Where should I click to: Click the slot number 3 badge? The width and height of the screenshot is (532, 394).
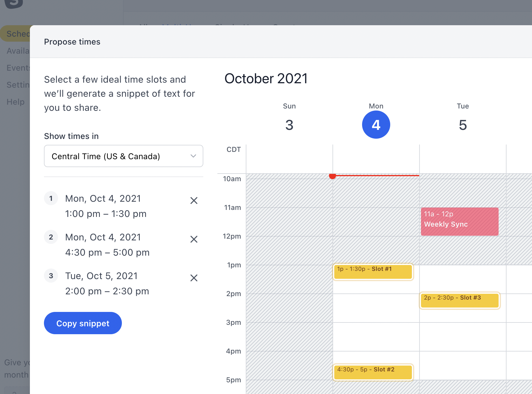coord(51,276)
